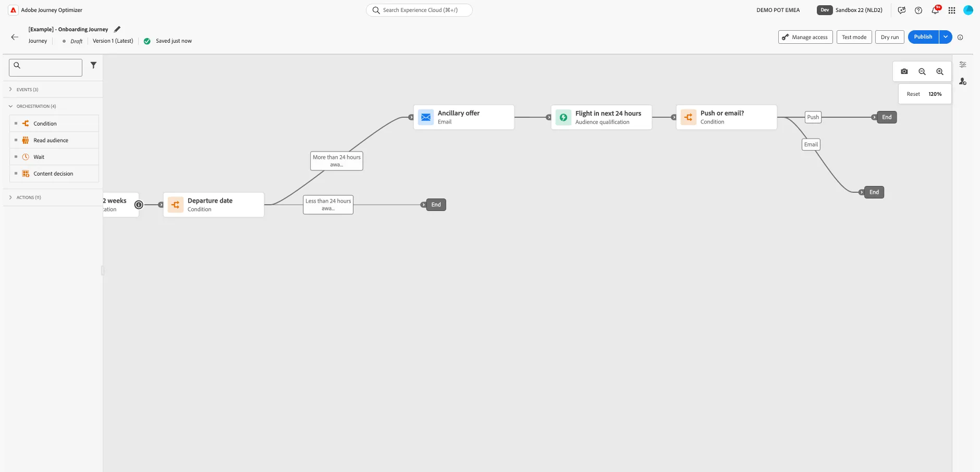Open the help question mark icon
The height and width of the screenshot is (472, 980).
918,10
